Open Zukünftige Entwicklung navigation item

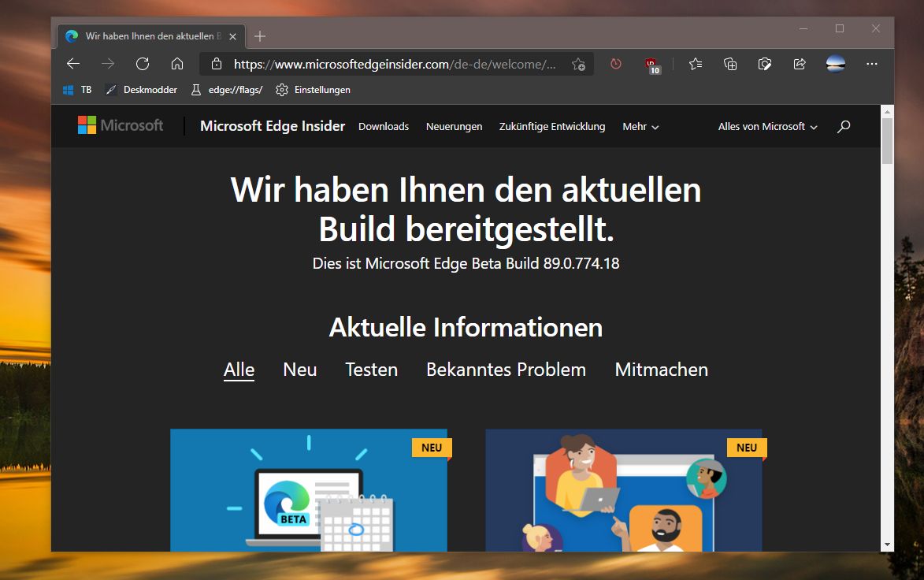pos(552,127)
